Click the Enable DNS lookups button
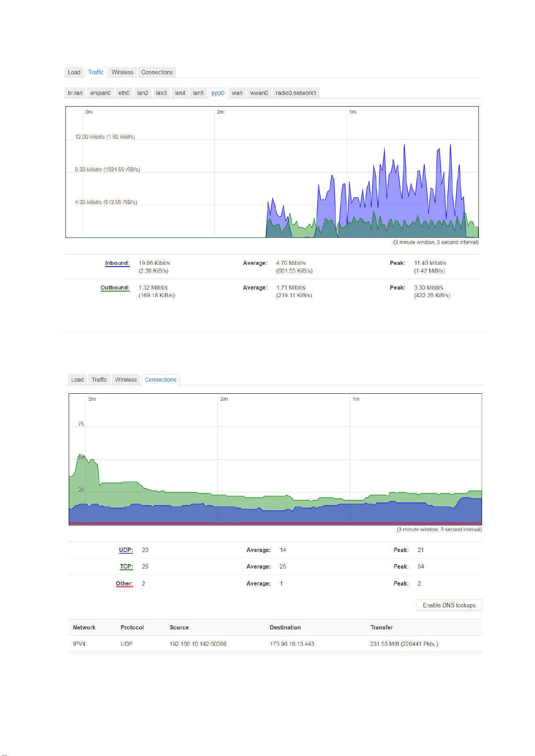Image resolution: width=535 pixels, height=756 pixels. (x=449, y=605)
